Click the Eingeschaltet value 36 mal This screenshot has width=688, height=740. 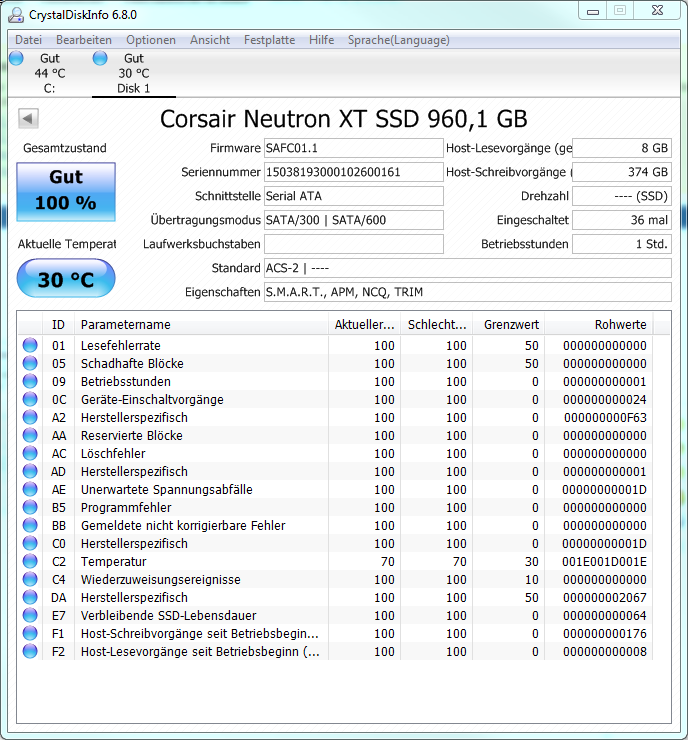(622, 220)
